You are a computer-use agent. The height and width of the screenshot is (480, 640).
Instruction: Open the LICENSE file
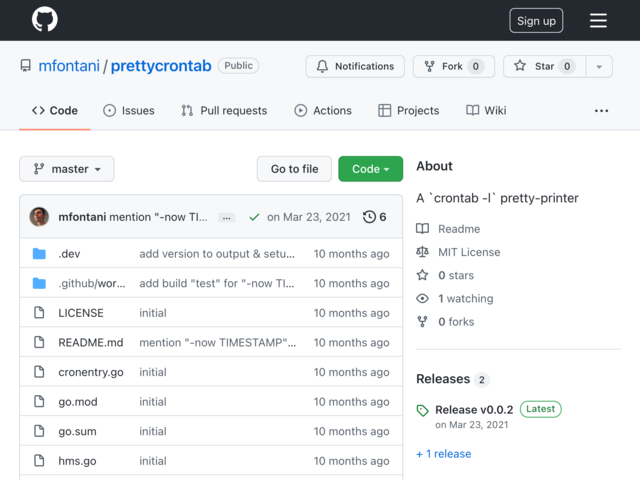click(x=81, y=313)
